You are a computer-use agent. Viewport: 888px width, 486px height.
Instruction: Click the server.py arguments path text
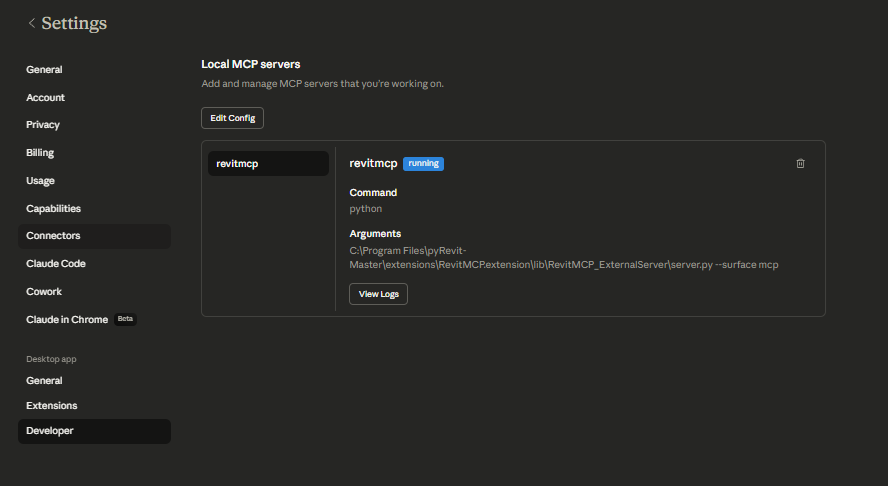[x=563, y=258]
